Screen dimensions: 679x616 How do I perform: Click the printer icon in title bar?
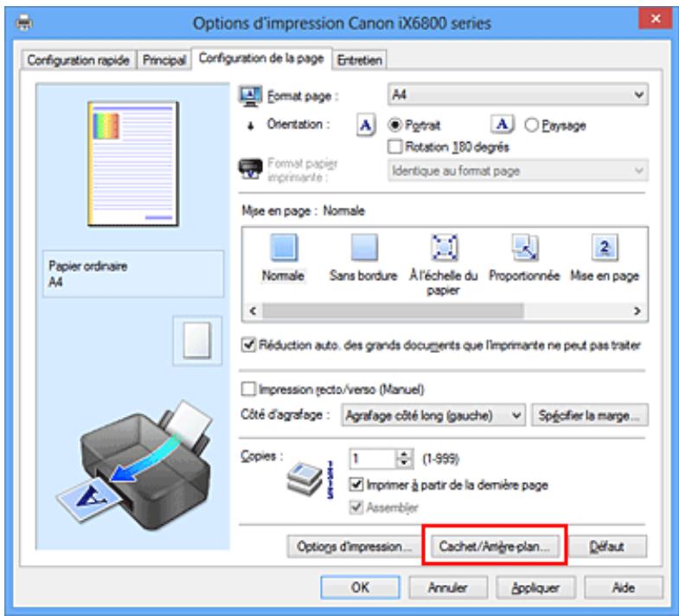[x=23, y=22]
